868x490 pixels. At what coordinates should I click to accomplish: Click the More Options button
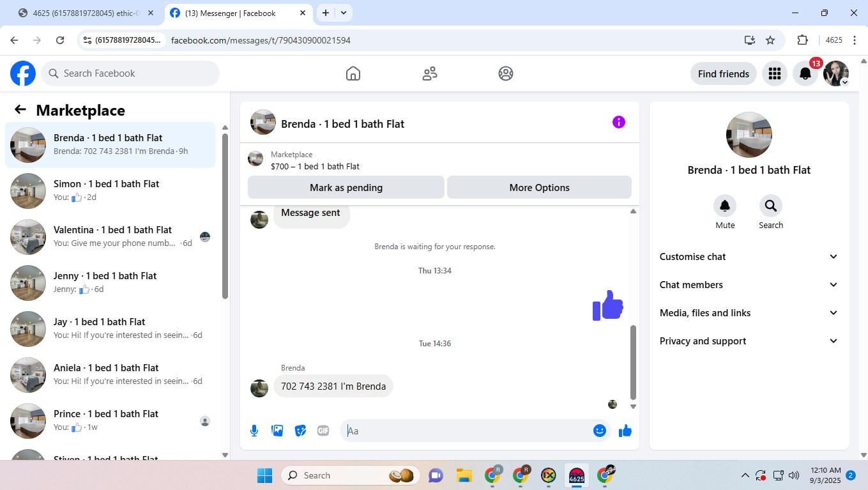(x=540, y=188)
